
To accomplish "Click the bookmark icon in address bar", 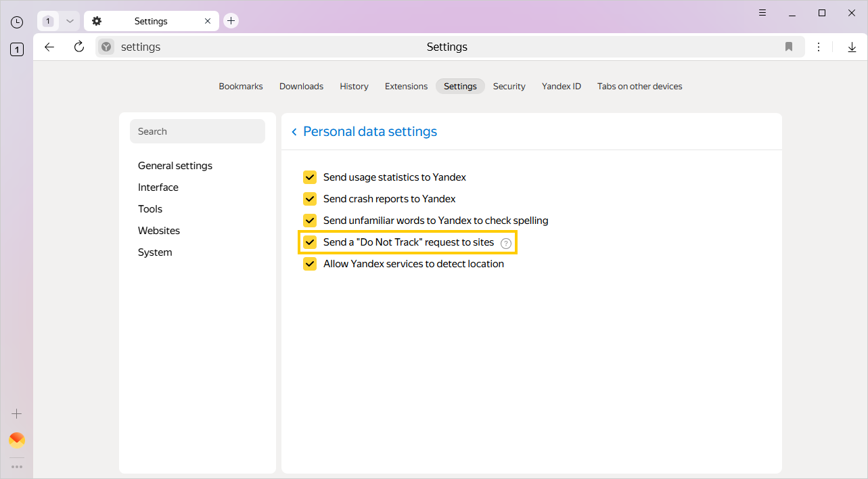I will pos(789,47).
